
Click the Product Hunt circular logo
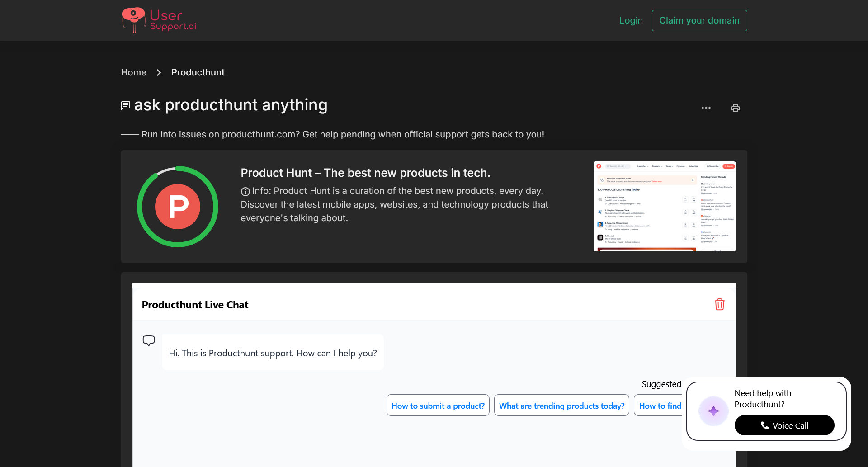(x=178, y=207)
